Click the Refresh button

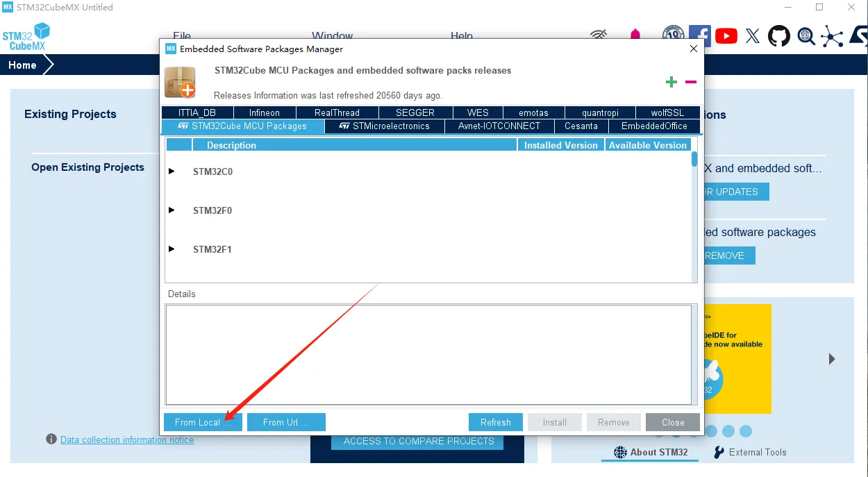pos(495,422)
